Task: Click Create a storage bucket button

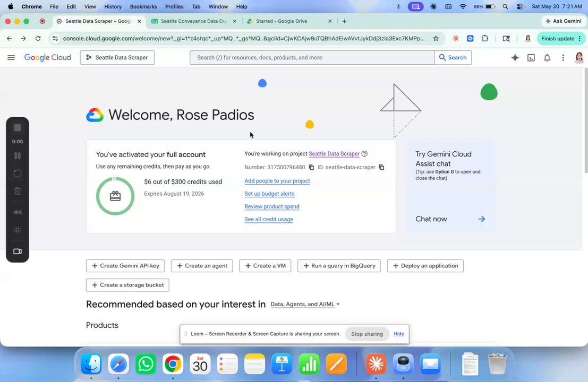Action: pos(127,285)
